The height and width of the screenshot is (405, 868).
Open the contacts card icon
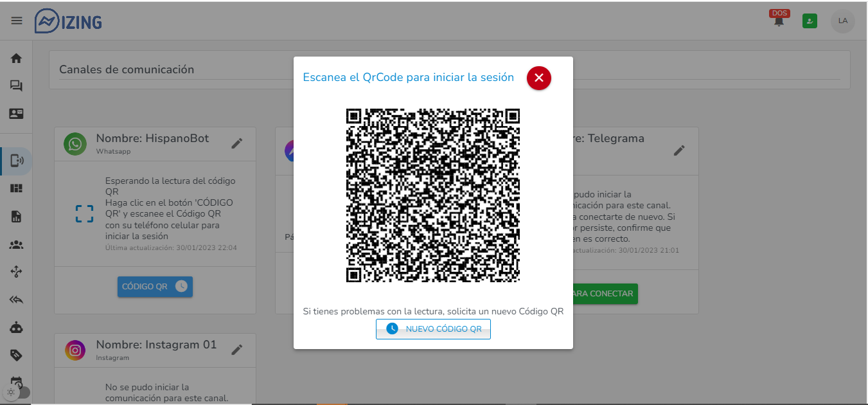[16, 113]
